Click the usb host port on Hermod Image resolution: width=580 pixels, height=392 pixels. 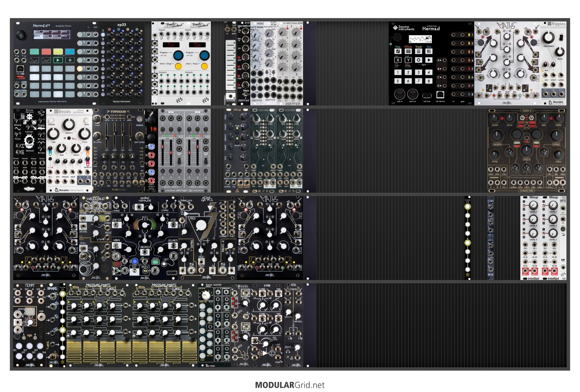[427, 96]
